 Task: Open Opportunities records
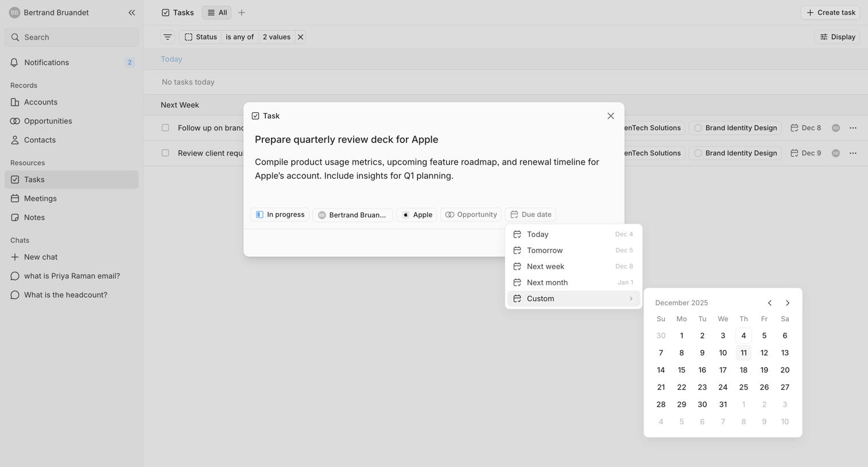pyautogui.click(x=72, y=121)
